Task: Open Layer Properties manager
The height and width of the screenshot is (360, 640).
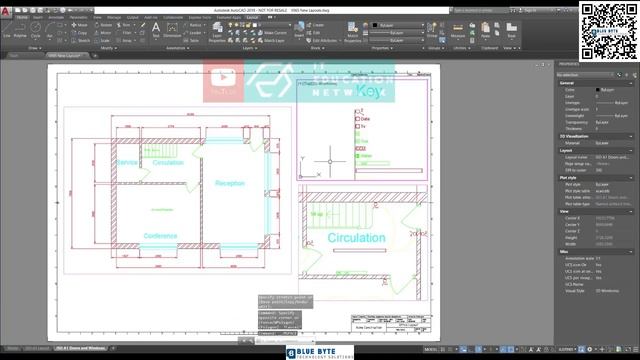Action: [217, 32]
